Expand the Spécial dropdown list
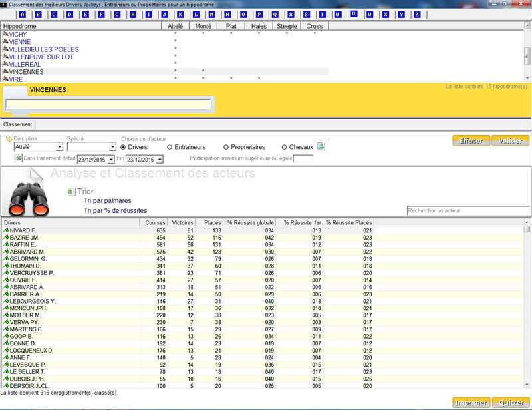The width and height of the screenshot is (532, 410). point(112,147)
